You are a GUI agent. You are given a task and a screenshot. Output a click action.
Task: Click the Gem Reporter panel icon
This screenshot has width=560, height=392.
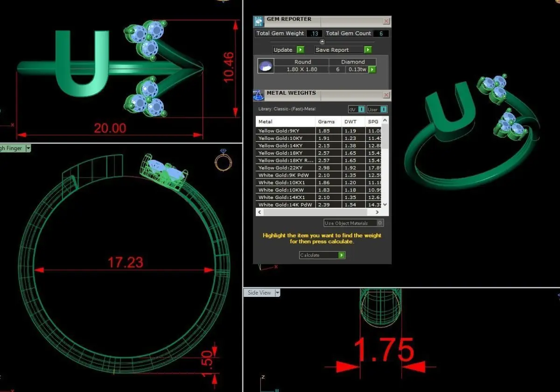click(x=259, y=21)
